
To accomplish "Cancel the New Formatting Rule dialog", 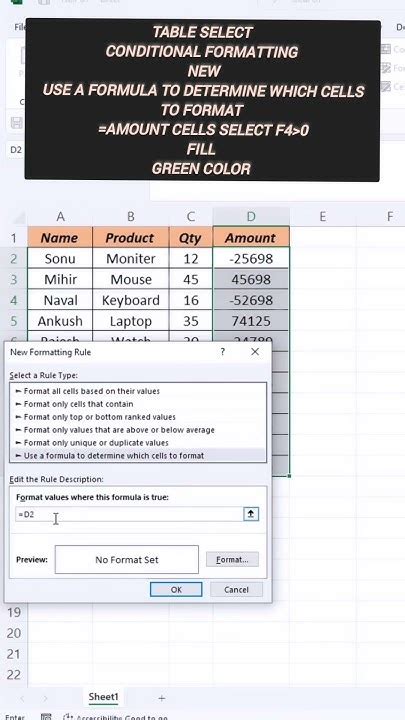I will (236, 590).
